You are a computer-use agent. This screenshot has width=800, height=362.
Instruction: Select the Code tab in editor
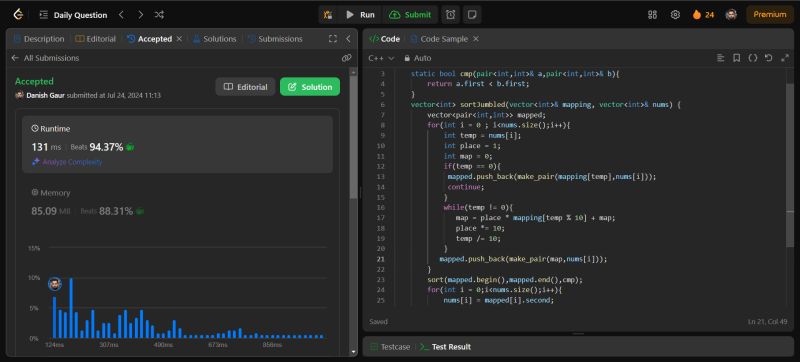tap(384, 39)
